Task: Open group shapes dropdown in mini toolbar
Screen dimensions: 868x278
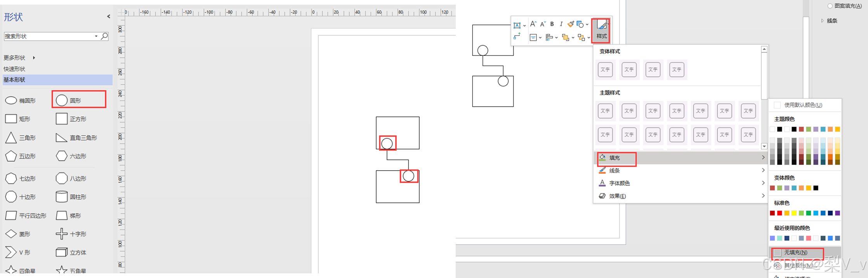Action: (589, 38)
